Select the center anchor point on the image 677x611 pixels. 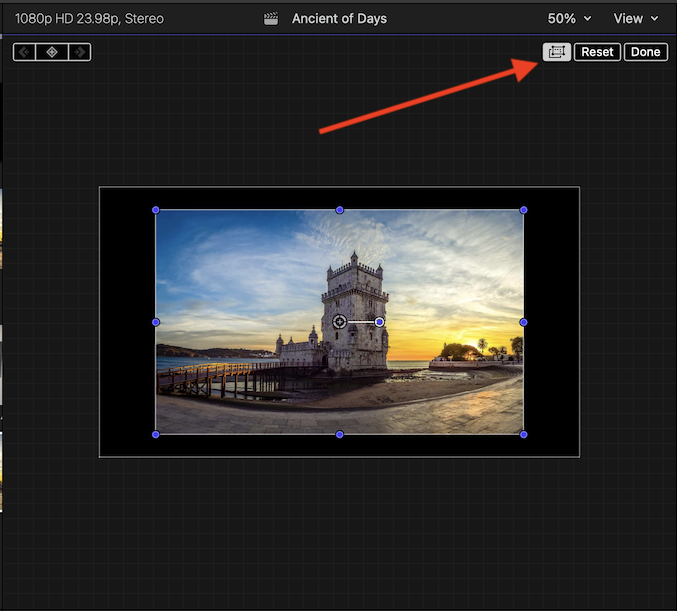(340, 322)
